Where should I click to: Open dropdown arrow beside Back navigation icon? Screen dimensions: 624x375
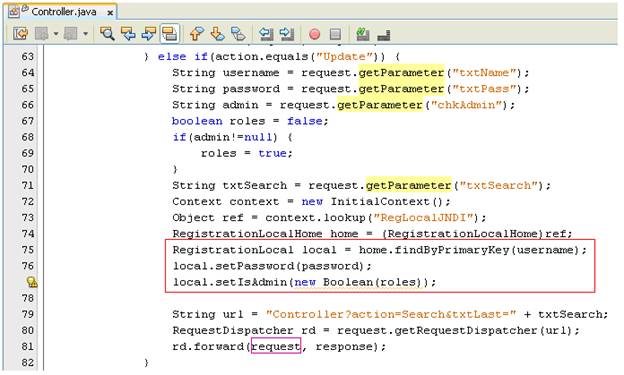(x=56, y=34)
